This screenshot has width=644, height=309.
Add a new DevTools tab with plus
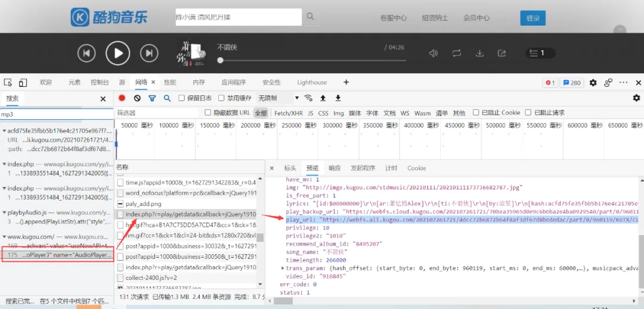(x=346, y=82)
